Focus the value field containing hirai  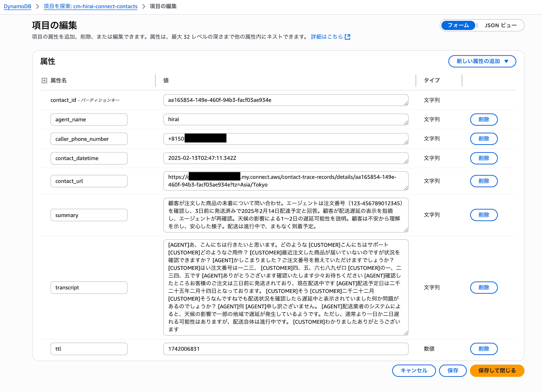coord(286,119)
